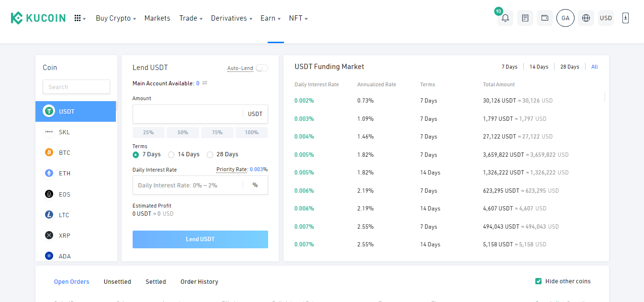This screenshot has width=644, height=302.
Task: Focus the lend Amount input field
Action: pyautogui.click(x=188, y=114)
